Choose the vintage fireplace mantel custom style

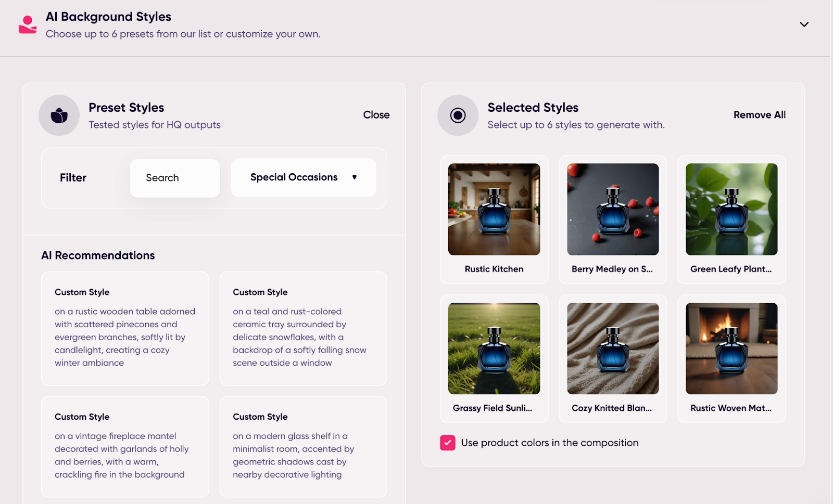click(x=125, y=446)
